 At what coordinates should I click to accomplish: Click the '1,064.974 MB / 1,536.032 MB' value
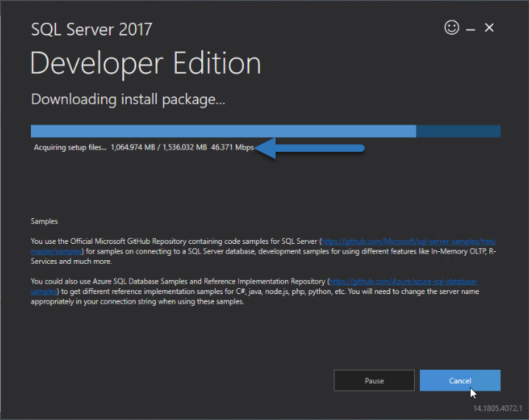pyautogui.click(x=158, y=147)
